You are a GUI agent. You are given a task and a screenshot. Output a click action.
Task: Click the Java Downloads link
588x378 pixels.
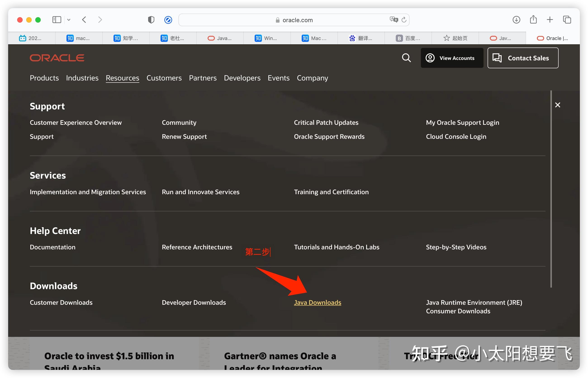(317, 302)
